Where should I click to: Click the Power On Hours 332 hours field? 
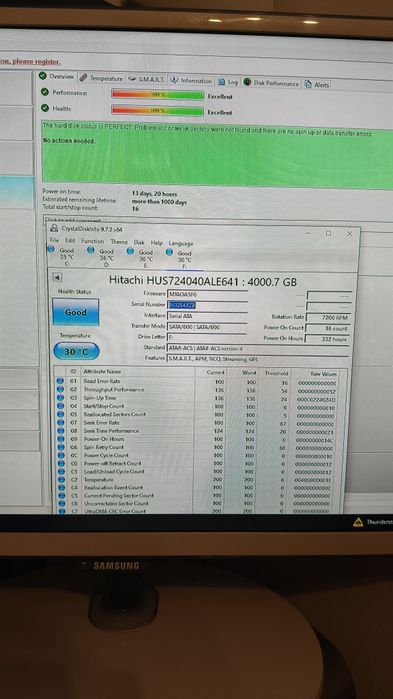[328, 339]
